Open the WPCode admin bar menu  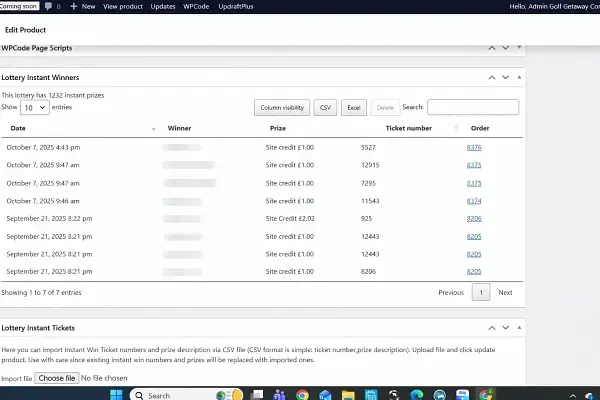pos(196,6)
